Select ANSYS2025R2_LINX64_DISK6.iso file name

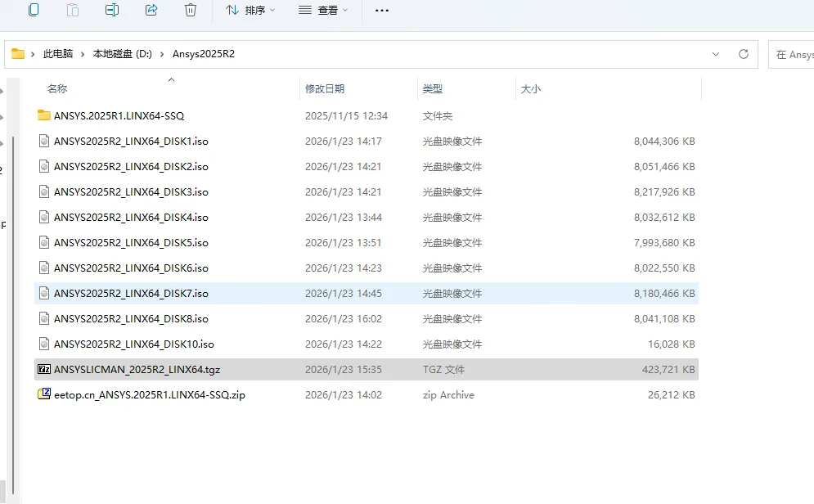click(131, 268)
